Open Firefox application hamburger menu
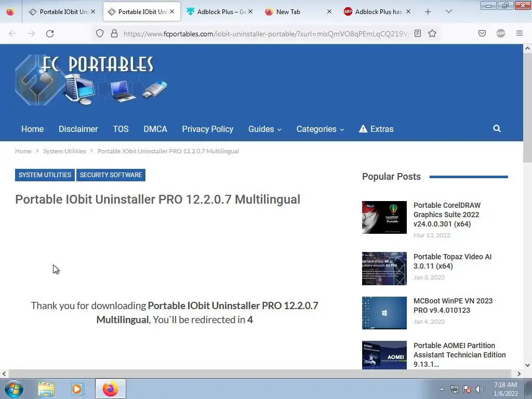Screen dimensions: 532x399 coord(519,33)
